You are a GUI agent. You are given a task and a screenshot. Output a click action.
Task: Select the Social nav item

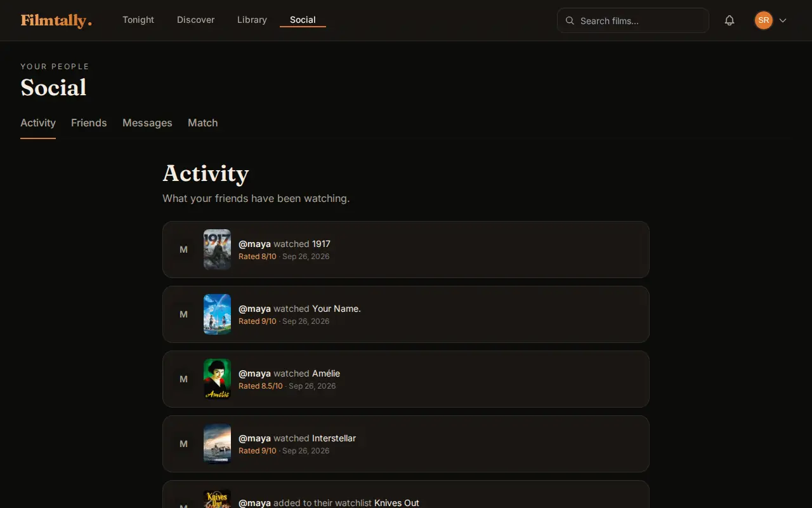(x=303, y=20)
